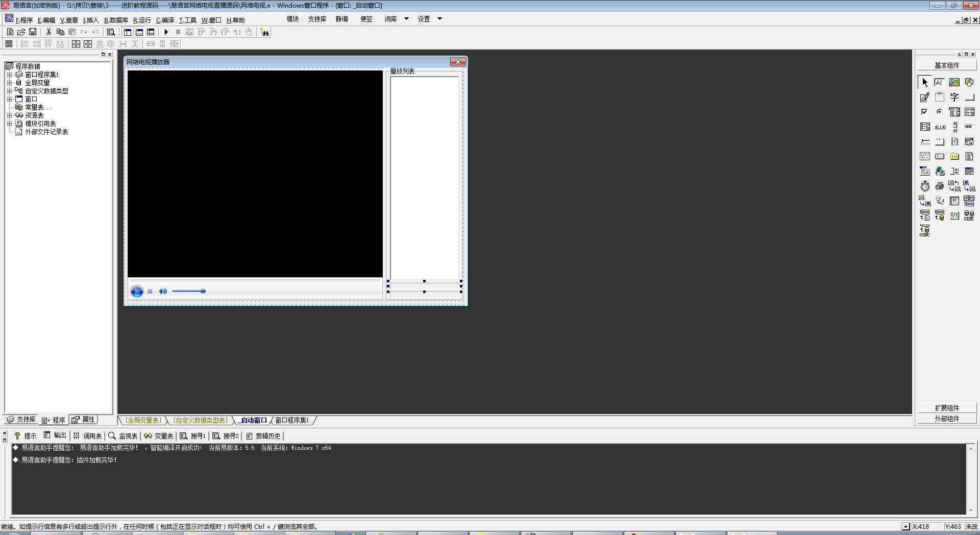Select the Timer component in the toolbox

tap(925, 186)
